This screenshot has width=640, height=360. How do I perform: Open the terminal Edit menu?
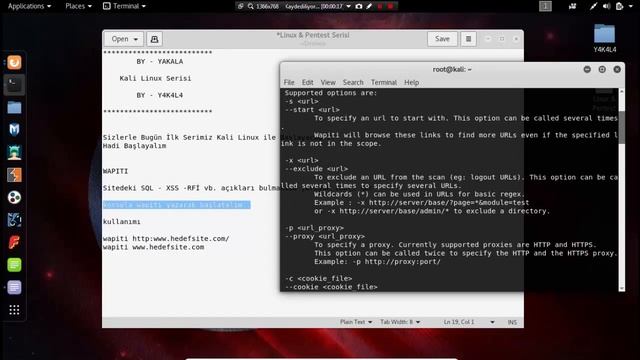[x=307, y=82]
